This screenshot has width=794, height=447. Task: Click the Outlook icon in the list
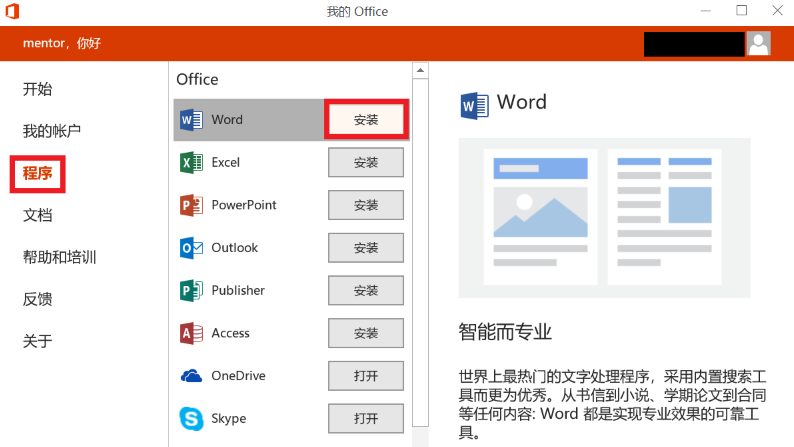tap(191, 248)
